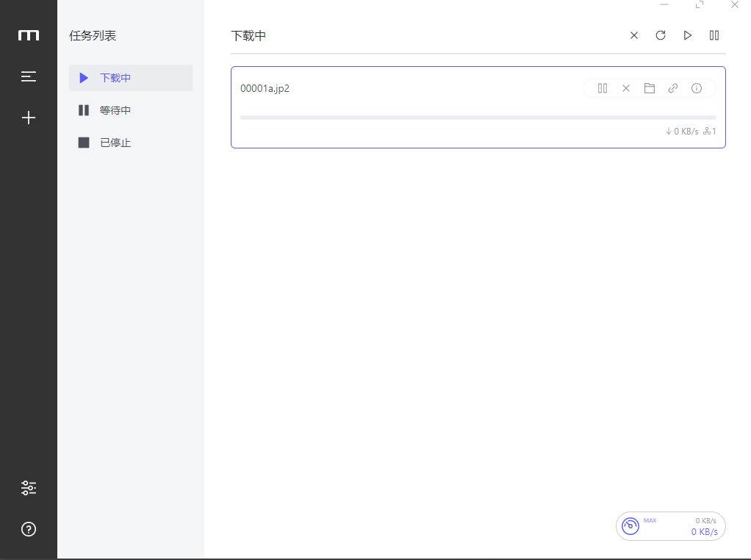The height and width of the screenshot is (560, 751).
Task: Open the task list menu icon
Action: tap(29, 76)
